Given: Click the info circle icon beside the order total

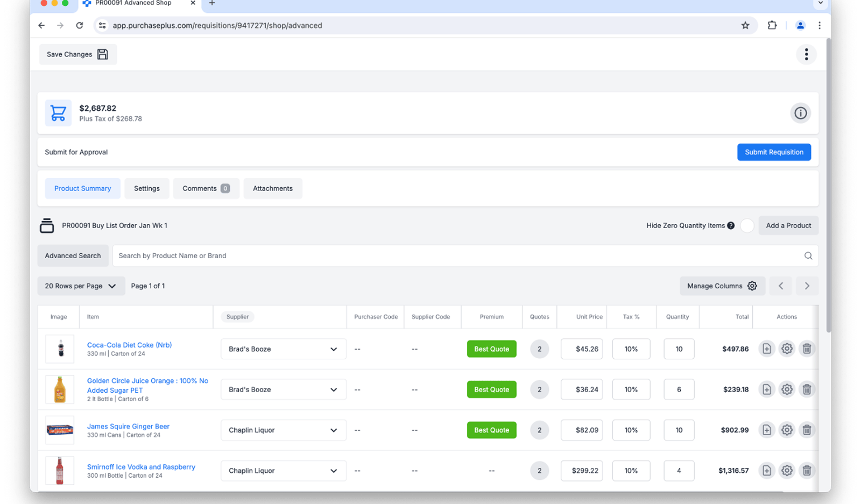Looking at the screenshot, I should point(800,113).
